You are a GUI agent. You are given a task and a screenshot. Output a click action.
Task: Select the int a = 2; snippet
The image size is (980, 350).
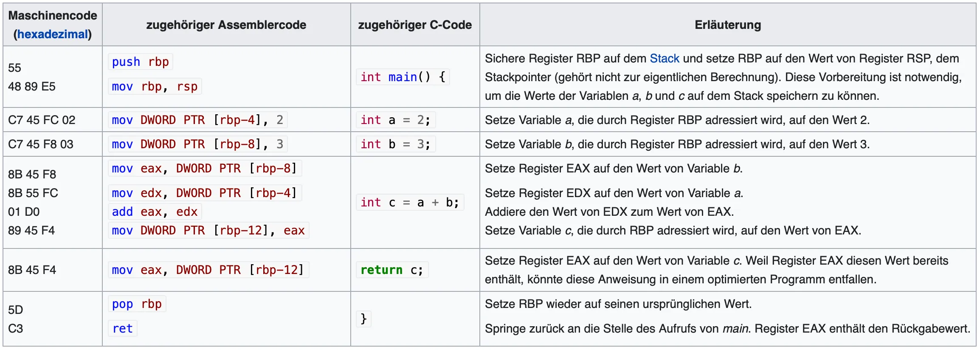pyautogui.click(x=395, y=120)
